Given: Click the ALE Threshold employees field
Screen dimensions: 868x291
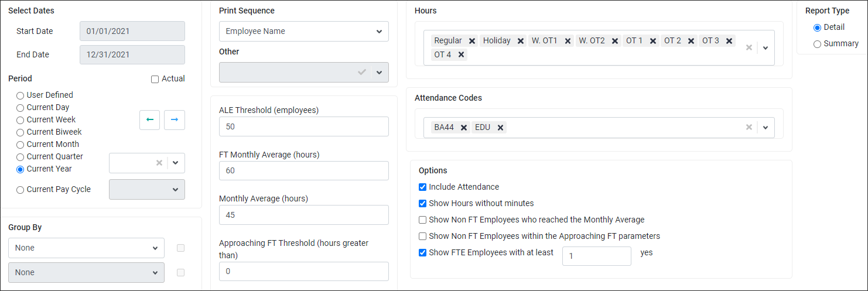Looking at the screenshot, I should pyautogui.click(x=304, y=126).
